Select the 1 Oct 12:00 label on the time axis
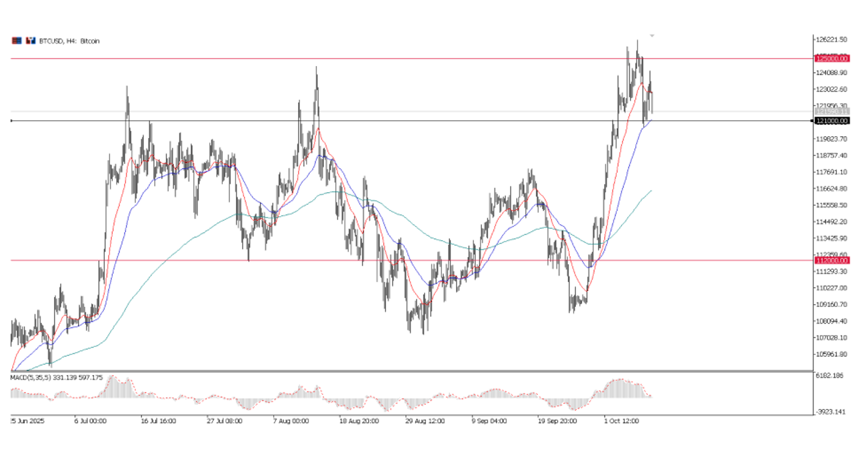868x461 pixels. click(x=620, y=421)
